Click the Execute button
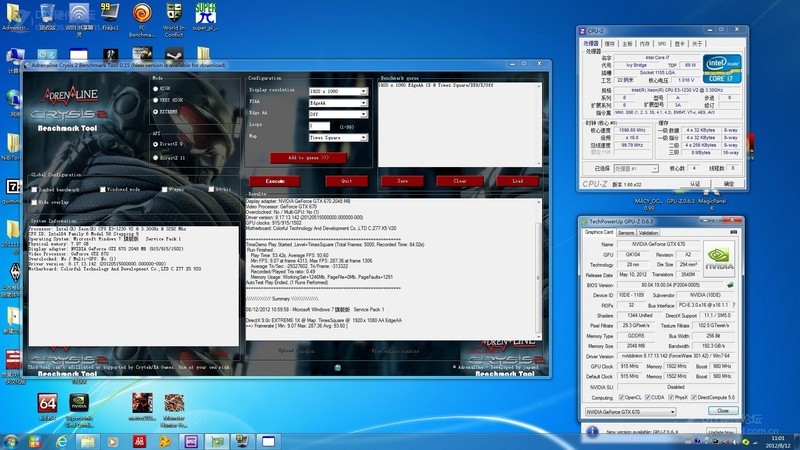 tap(274, 181)
